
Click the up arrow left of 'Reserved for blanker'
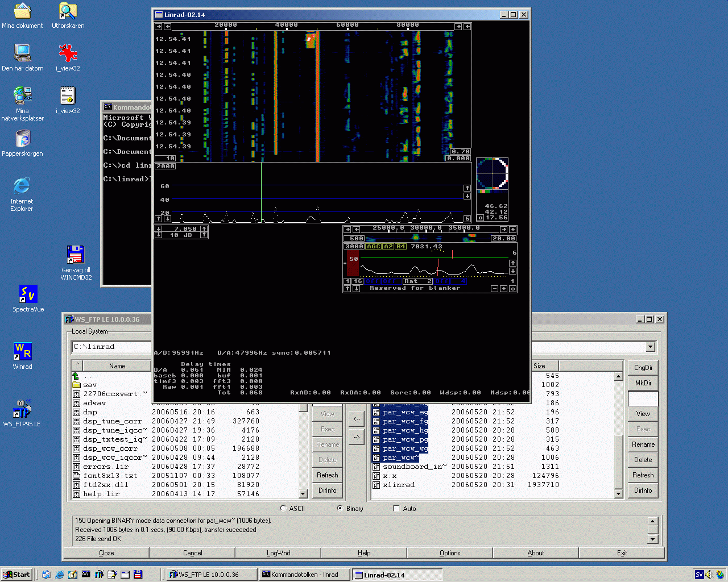point(348,289)
